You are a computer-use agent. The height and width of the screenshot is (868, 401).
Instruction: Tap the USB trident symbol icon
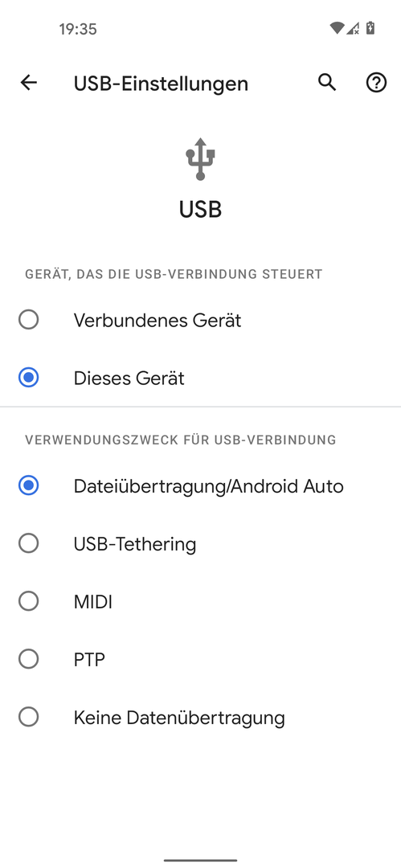(201, 159)
